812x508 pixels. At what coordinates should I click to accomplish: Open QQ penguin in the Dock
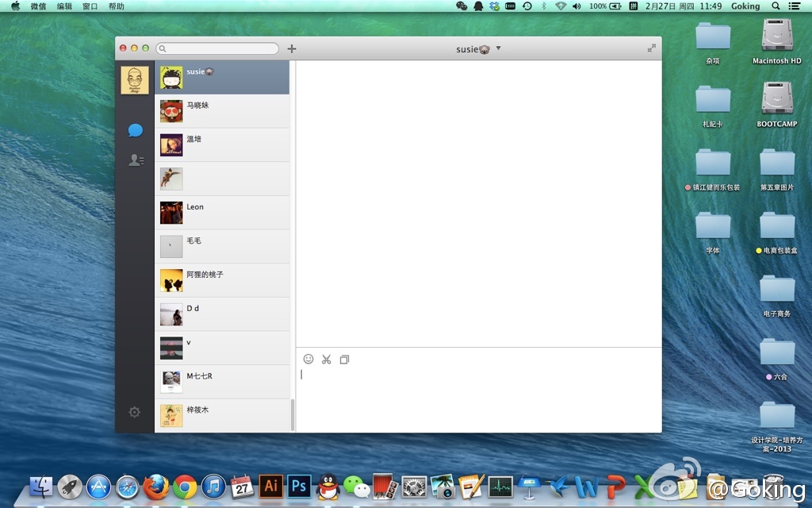[327, 487]
